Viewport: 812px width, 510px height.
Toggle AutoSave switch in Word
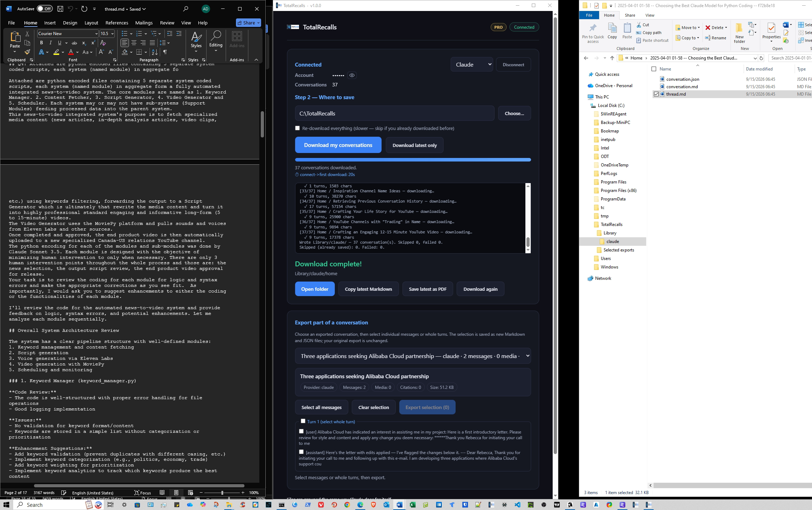45,9
